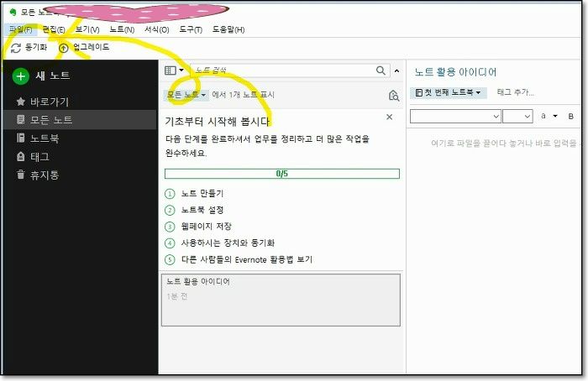Click the 웹페이지 저장 step link
This screenshot has width=588, height=381.
click(207, 227)
